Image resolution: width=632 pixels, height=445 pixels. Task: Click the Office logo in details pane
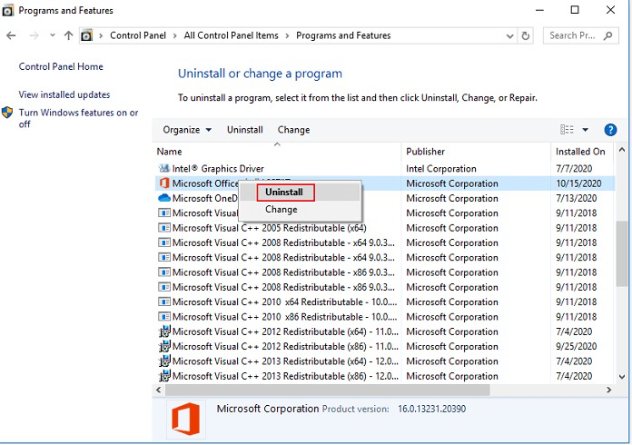pyautogui.click(x=186, y=419)
